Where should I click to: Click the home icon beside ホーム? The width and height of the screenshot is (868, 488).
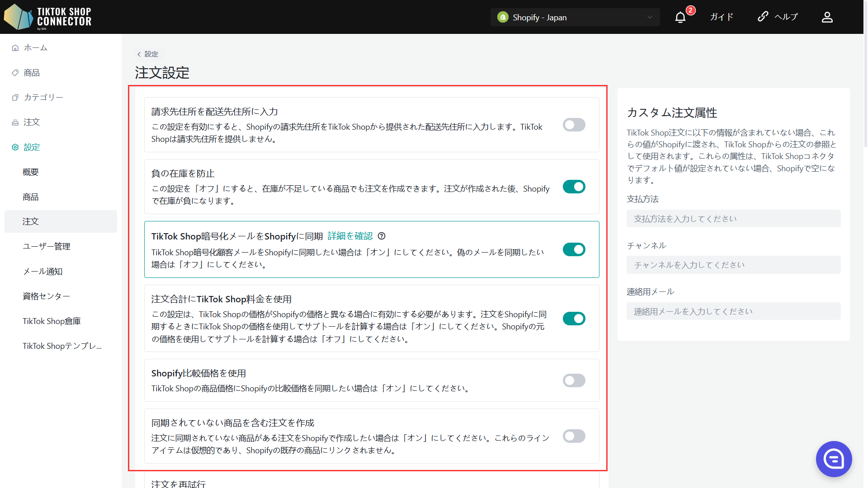point(15,48)
